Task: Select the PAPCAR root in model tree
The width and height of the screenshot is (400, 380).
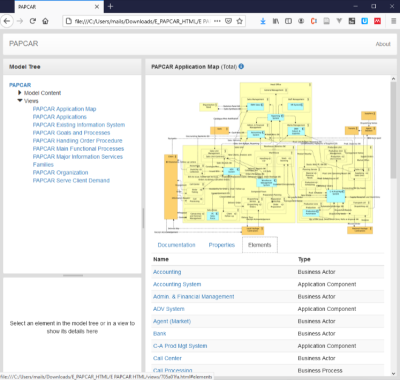Action: [x=20, y=85]
